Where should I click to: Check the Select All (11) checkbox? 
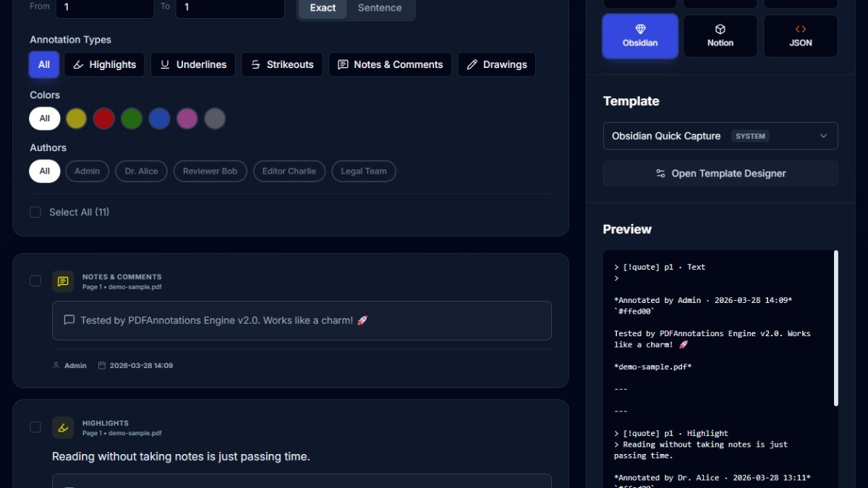pyautogui.click(x=35, y=212)
